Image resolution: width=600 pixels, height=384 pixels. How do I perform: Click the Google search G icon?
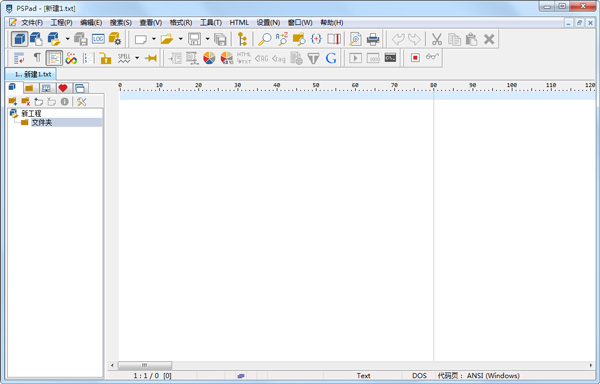(331, 58)
